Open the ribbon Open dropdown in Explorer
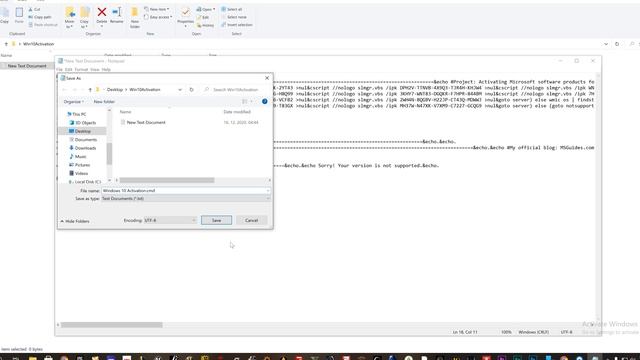 coord(206,9)
